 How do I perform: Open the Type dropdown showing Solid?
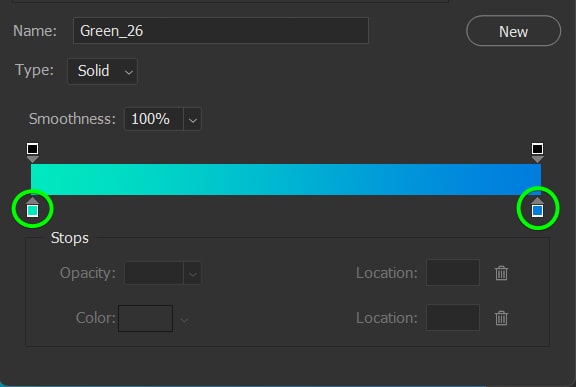(102, 71)
